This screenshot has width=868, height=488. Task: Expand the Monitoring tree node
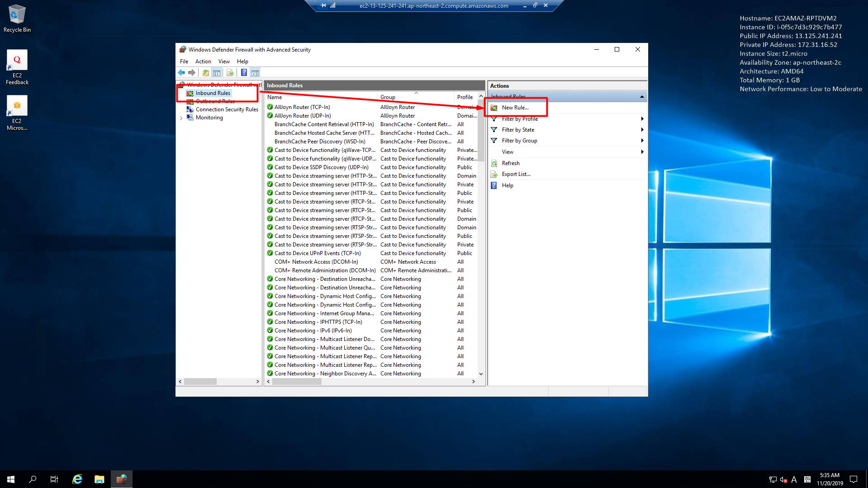pyautogui.click(x=181, y=118)
